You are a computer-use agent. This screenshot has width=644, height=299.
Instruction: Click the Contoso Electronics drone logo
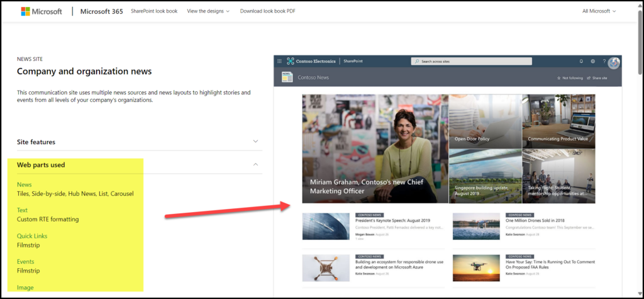pyautogui.click(x=291, y=61)
